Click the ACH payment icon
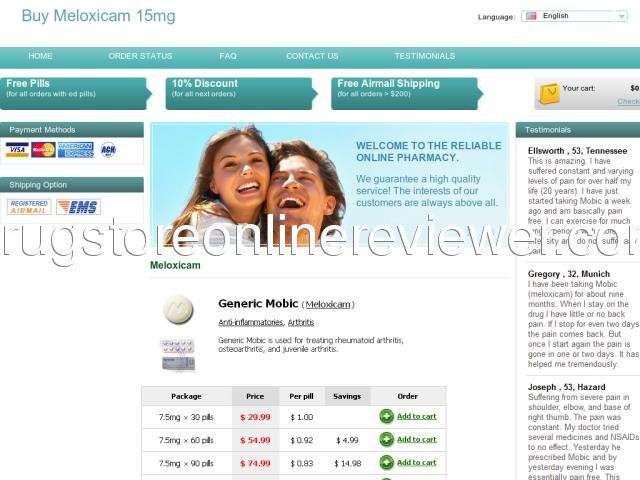 [108, 150]
